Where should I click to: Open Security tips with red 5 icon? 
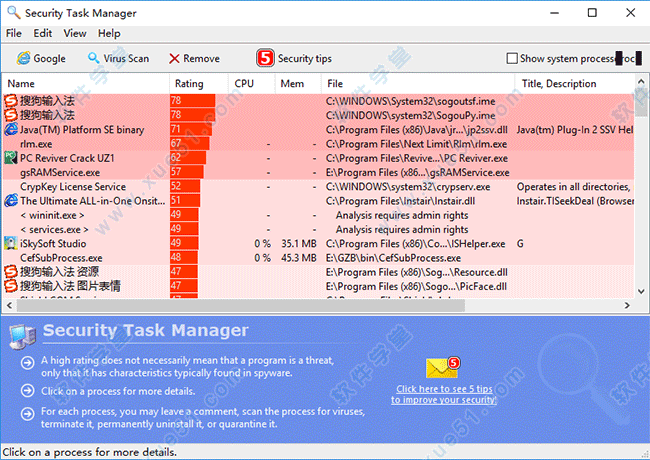(x=294, y=58)
